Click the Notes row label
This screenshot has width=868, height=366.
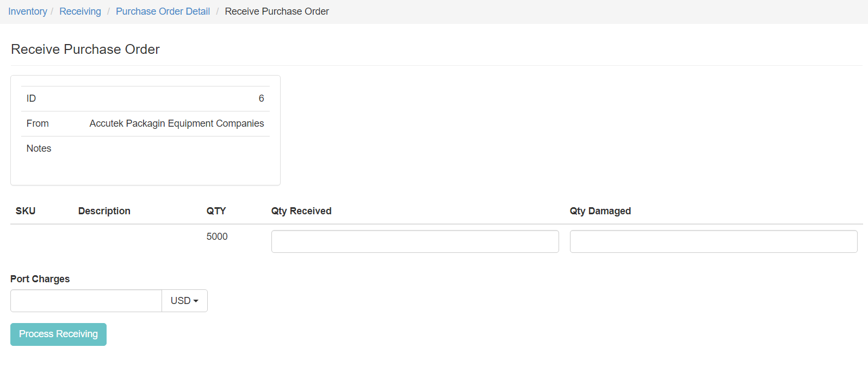(x=39, y=148)
